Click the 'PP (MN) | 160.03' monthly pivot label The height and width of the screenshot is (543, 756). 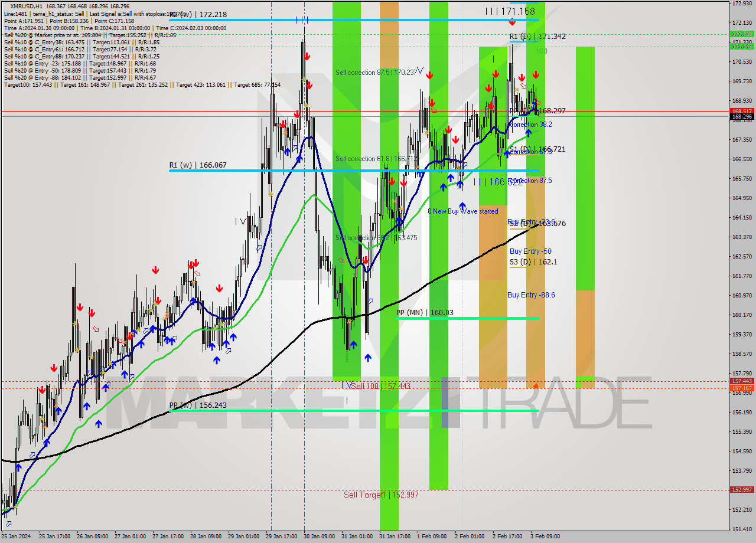pos(425,313)
